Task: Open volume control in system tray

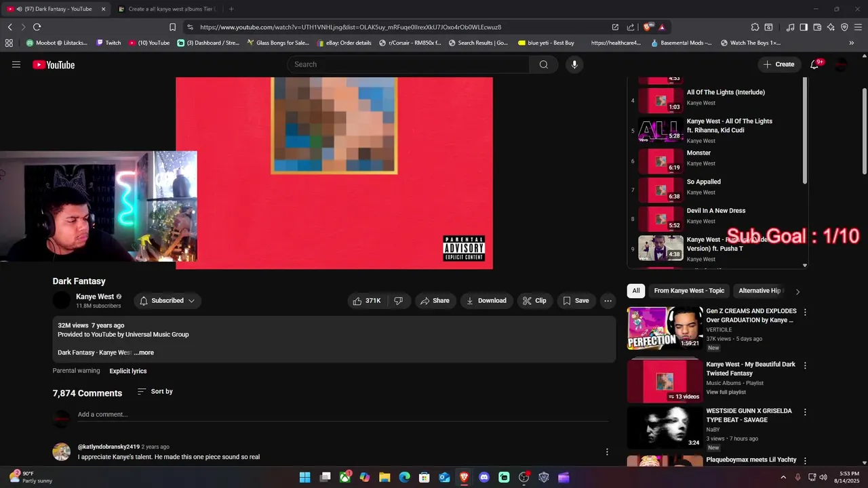Action: pos(823,477)
